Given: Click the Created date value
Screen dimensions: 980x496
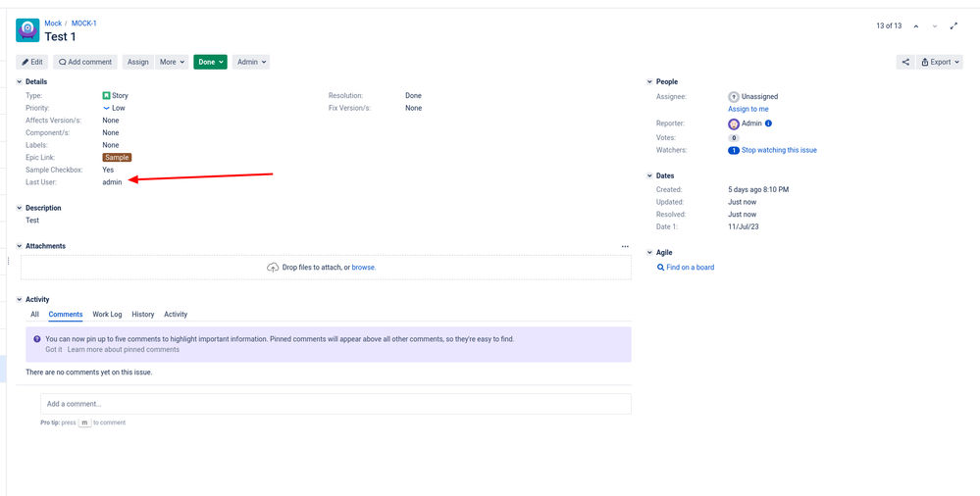Looking at the screenshot, I should [758, 189].
